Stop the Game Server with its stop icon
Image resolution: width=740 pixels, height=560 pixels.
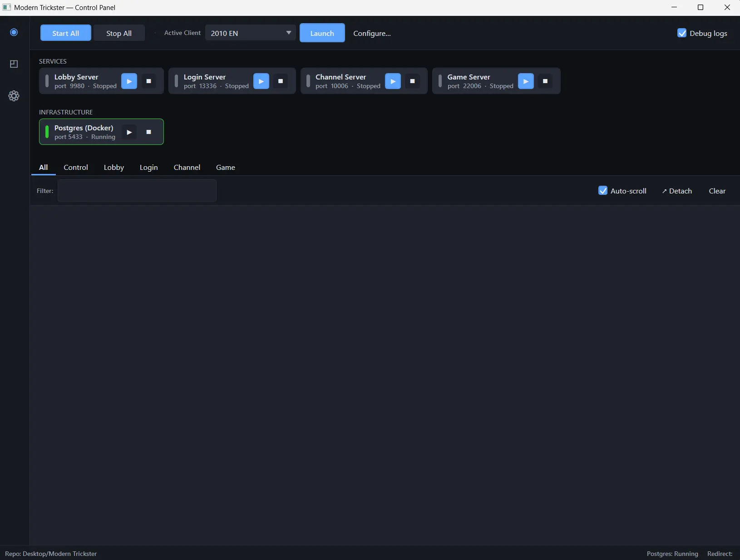pyautogui.click(x=545, y=81)
